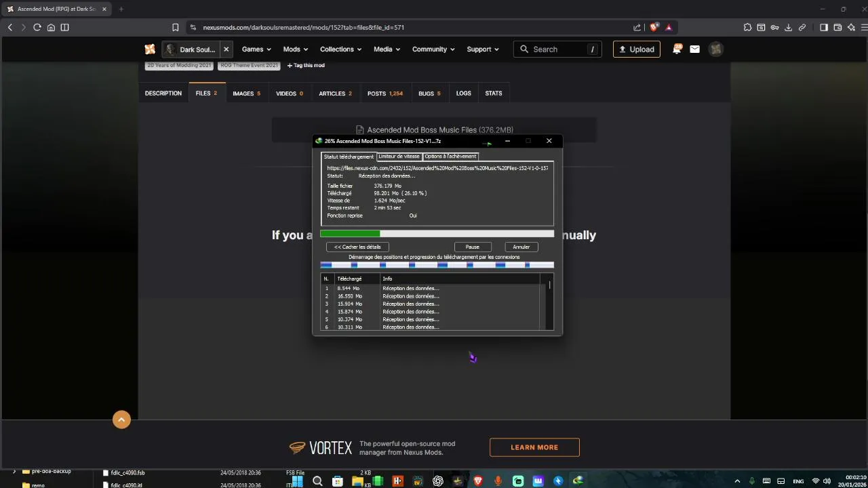Switch to the Logs tab
Image resolution: width=868 pixels, height=488 pixels.
(463, 94)
